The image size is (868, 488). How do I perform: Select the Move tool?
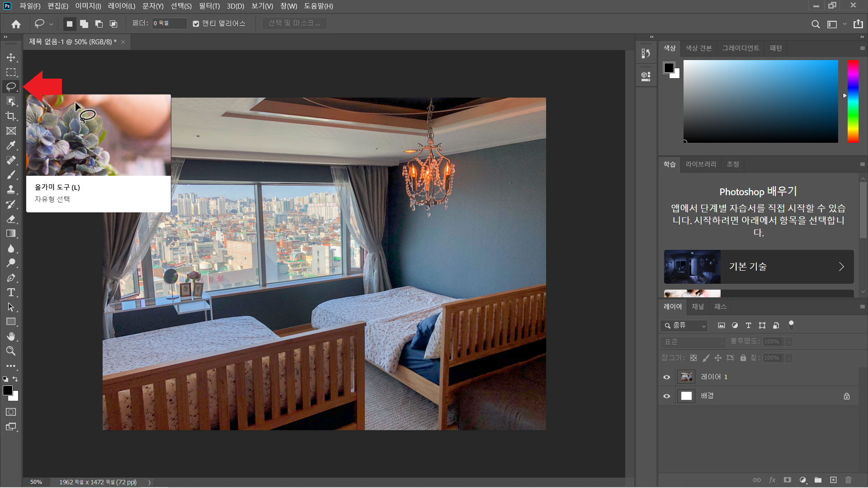point(11,57)
